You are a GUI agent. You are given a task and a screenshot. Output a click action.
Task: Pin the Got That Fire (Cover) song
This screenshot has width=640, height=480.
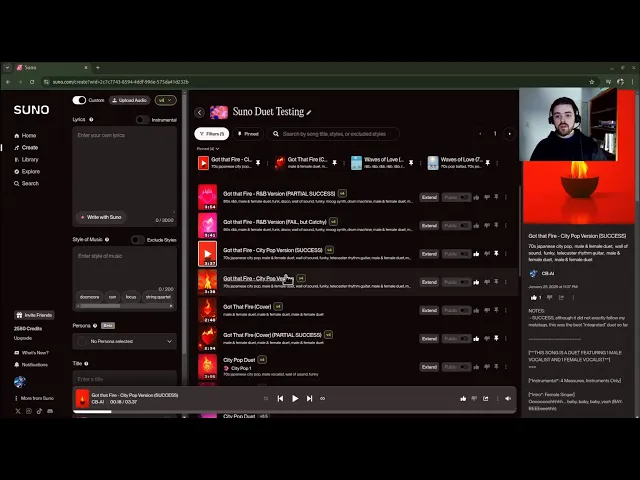(496, 310)
